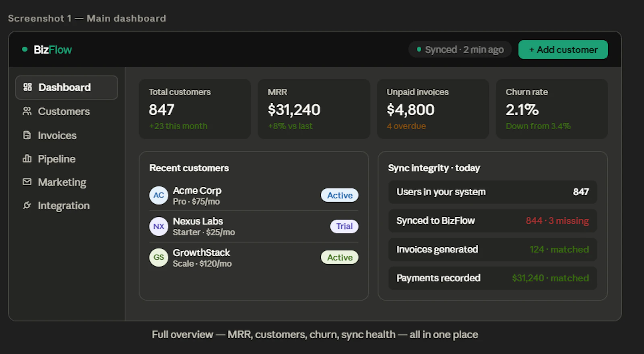Click the Integration plug icon

pos(27,205)
